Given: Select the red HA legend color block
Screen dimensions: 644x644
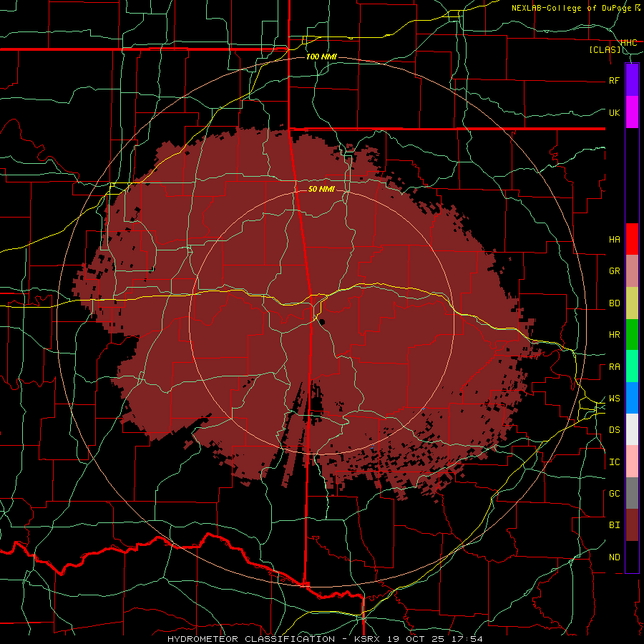Looking at the screenshot, I should pyautogui.click(x=632, y=239).
